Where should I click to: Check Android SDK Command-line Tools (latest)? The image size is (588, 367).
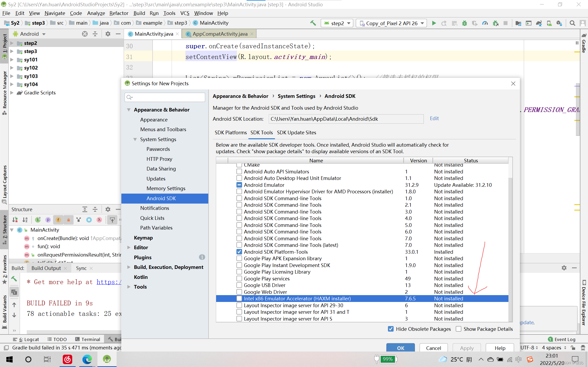coord(239,245)
